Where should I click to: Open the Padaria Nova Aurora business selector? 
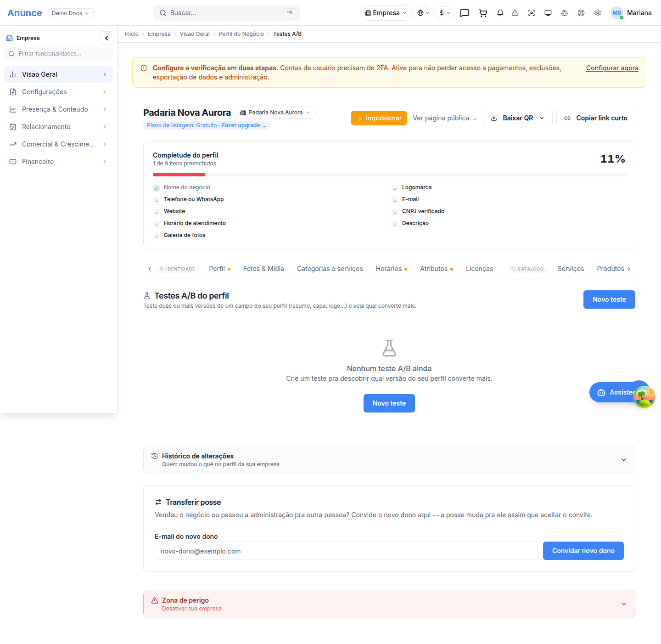click(x=275, y=113)
